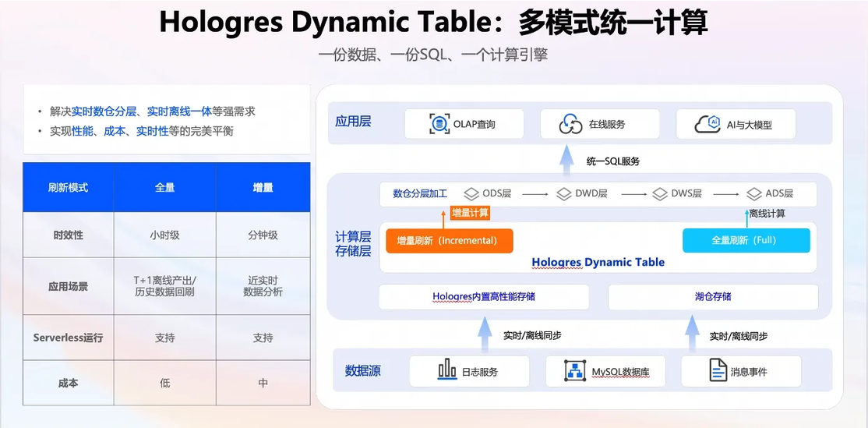The height and width of the screenshot is (428, 868).
Task: Click the OLAP查询 database icon
Action: coord(439,123)
